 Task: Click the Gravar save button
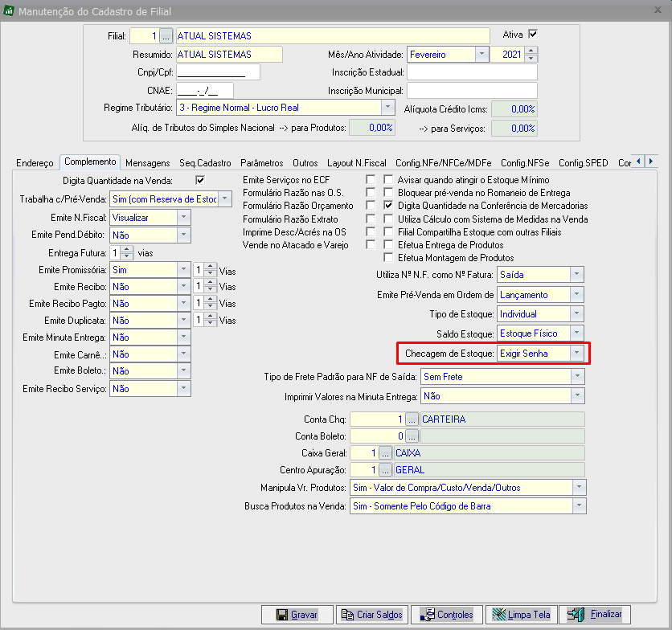(297, 615)
